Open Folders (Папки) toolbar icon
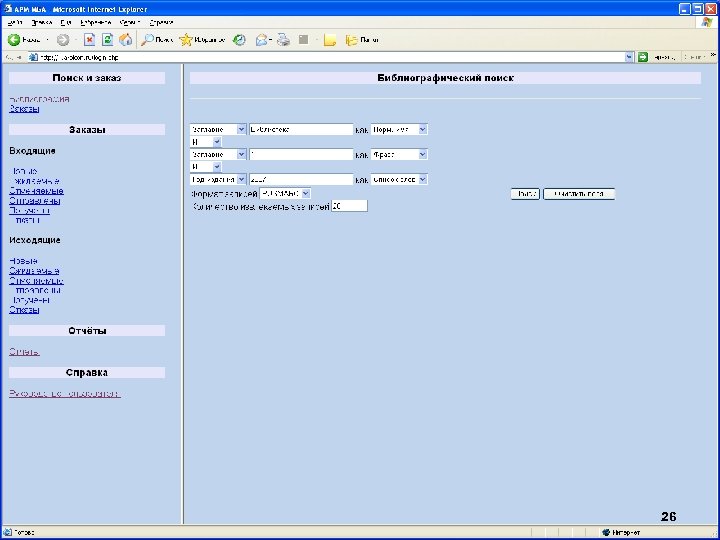The image size is (720, 540). coord(351,40)
